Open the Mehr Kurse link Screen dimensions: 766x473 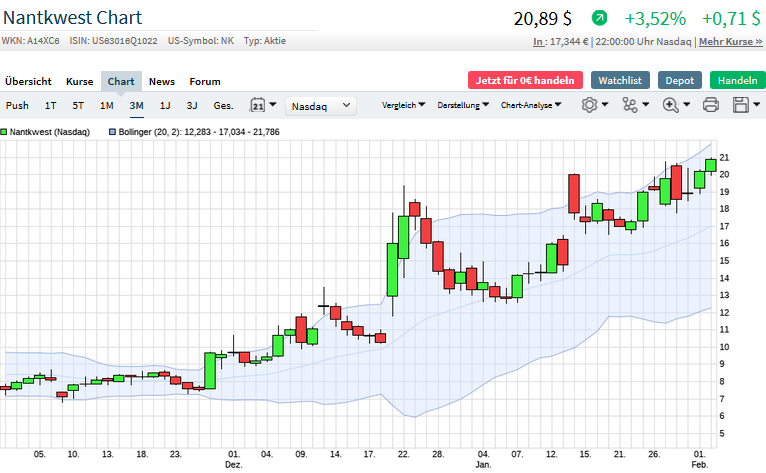coord(730,42)
